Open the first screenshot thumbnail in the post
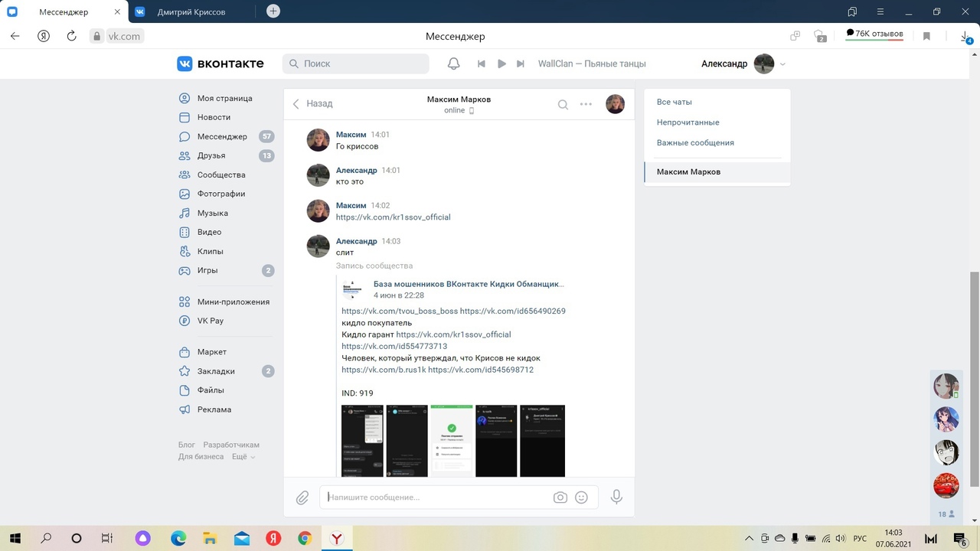The width and height of the screenshot is (980, 551). 362,440
